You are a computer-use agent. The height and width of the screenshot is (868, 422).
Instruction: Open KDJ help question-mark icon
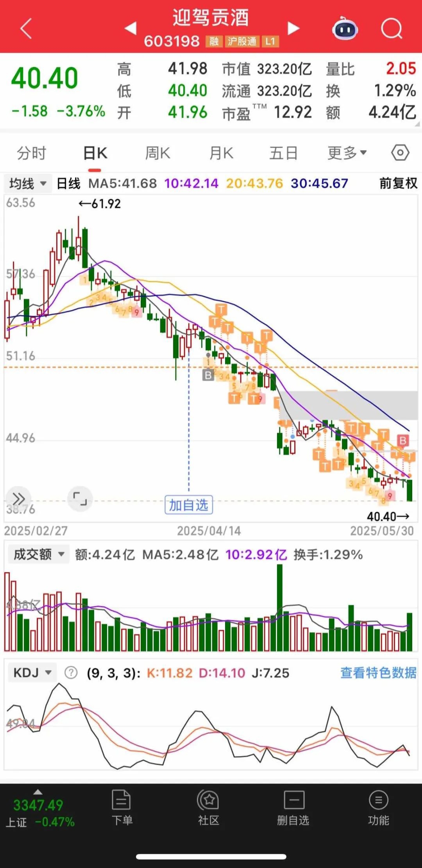[x=71, y=673]
